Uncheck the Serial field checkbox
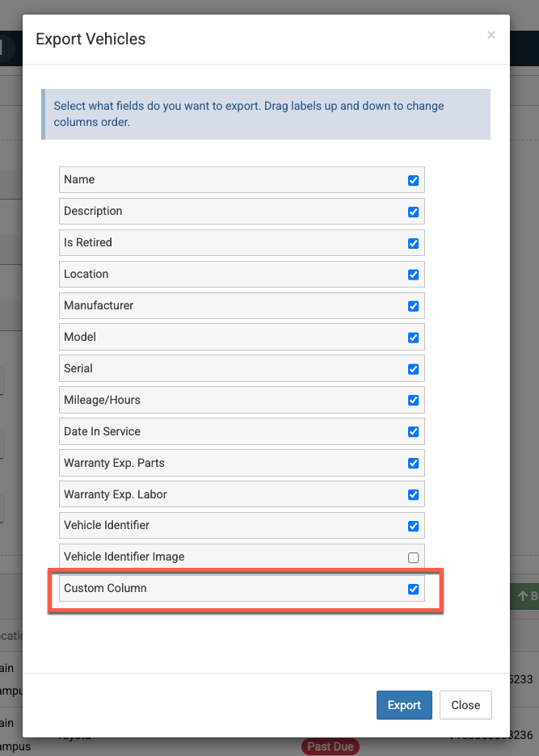The width and height of the screenshot is (539, 756). pyautogui.click(x=413, y=369)
